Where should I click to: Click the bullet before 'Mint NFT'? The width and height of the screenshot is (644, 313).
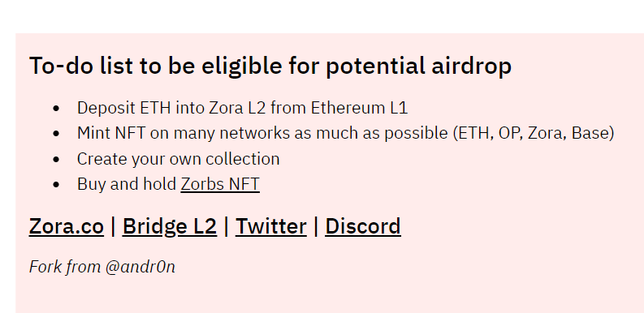click(x=56, y=134)
